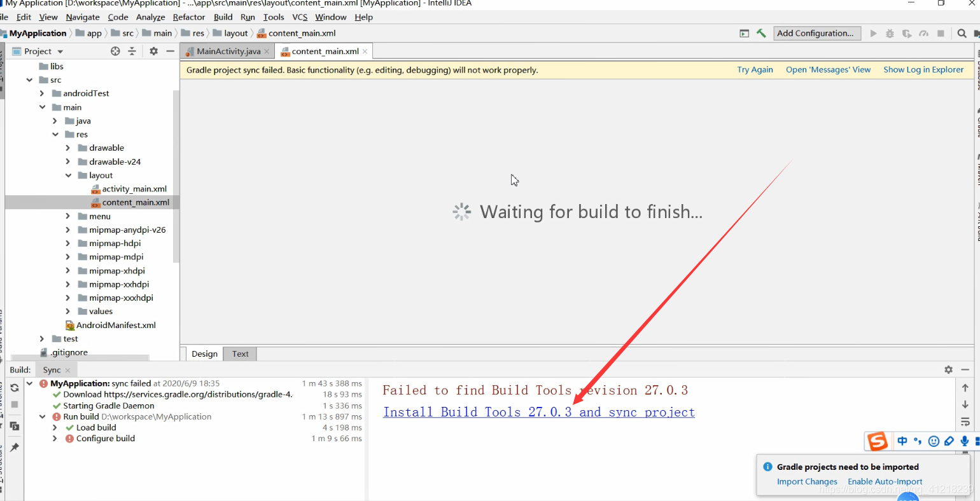
Task: Open the Refactor menu
Action: 189,17
